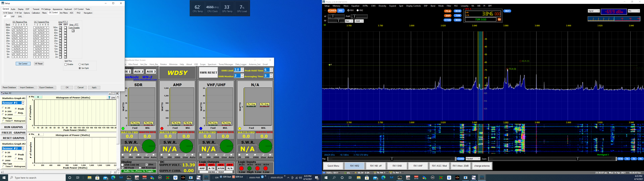Viewport: 644px width, 181px height.
Task: Enable Split Pins checkbox in Setup
Action: tap(66, 65)
